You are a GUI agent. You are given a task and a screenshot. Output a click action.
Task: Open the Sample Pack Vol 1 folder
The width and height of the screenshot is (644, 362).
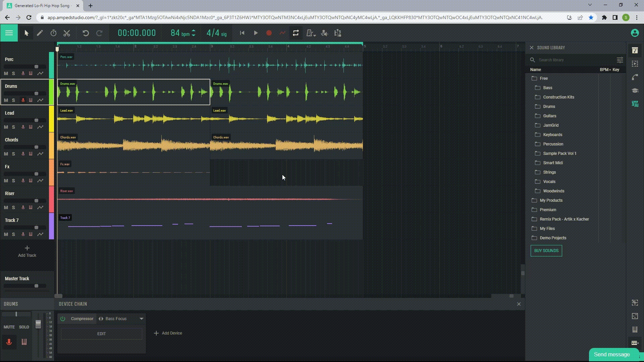click(560, 153)
